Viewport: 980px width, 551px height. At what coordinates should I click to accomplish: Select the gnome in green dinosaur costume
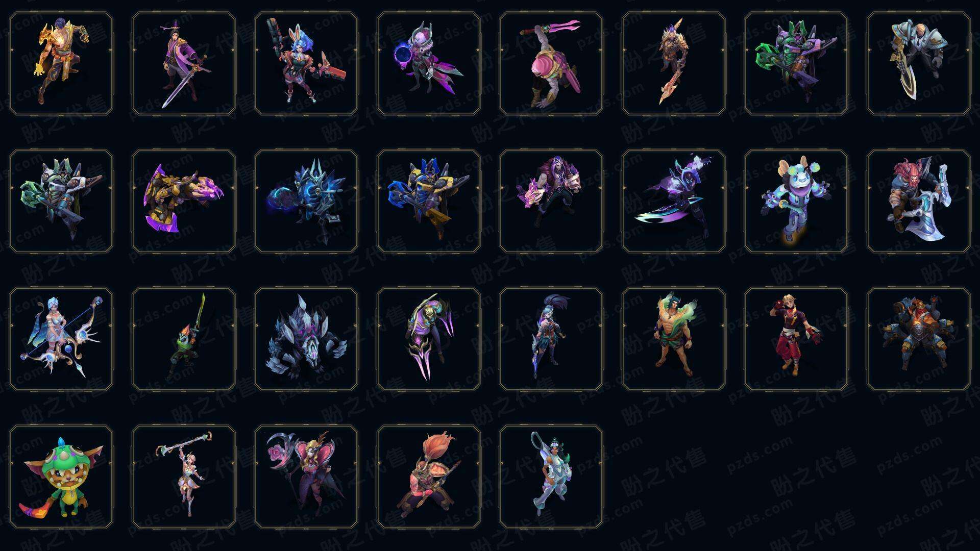(61, 477)
